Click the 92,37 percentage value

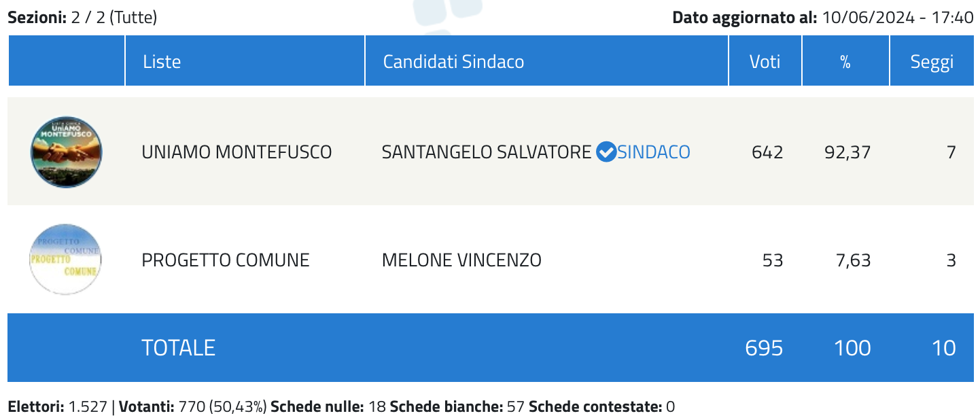pos(847,152)
